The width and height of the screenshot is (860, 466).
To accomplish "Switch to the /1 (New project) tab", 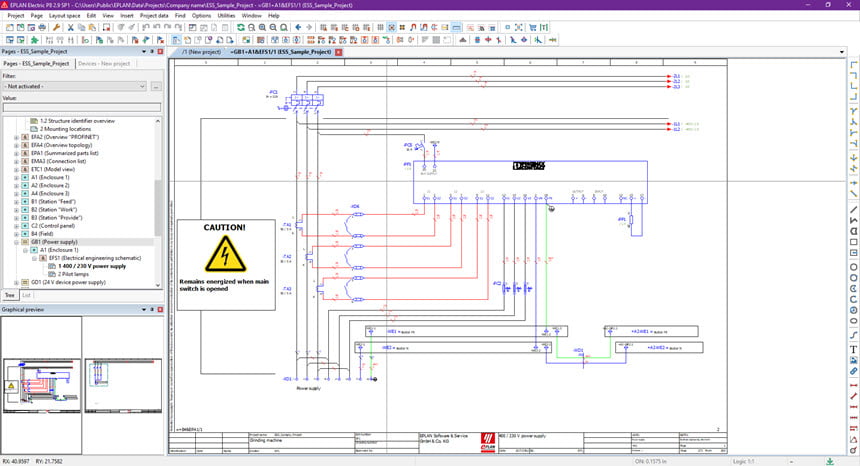I will click(x=201, y=52).
